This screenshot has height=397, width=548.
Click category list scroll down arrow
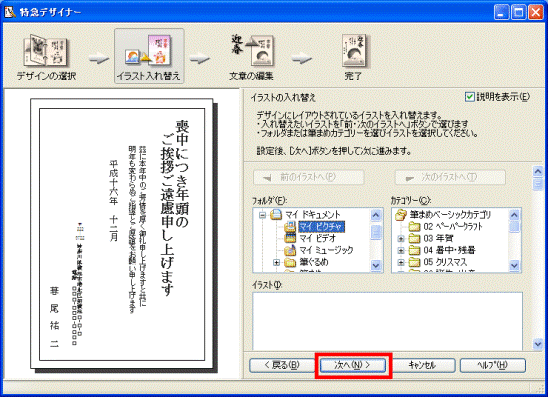click(x=514, y=266)
